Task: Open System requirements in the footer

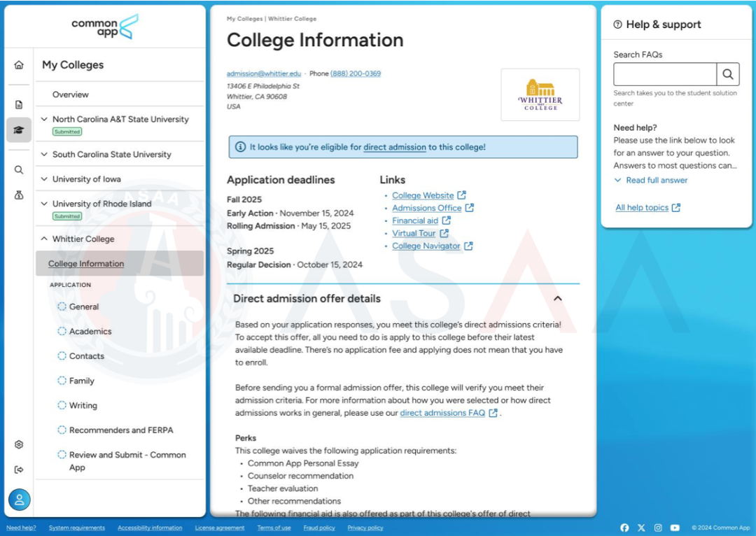Action: pyautogui.click(x=77, y=528)
